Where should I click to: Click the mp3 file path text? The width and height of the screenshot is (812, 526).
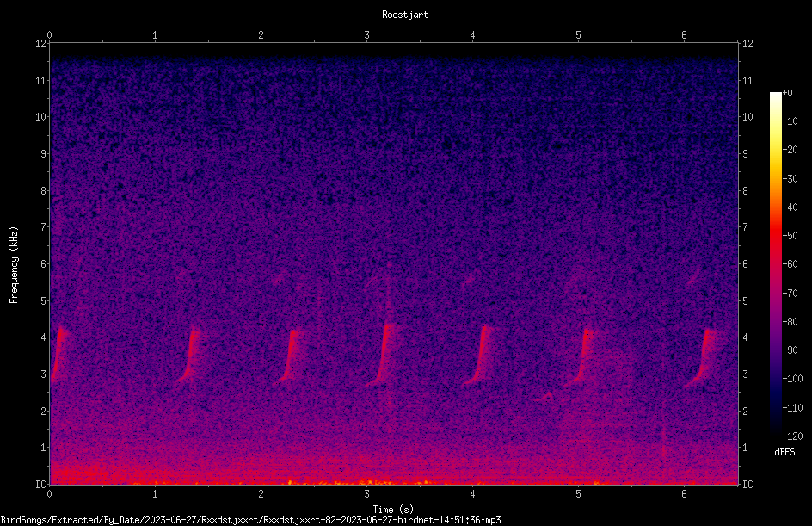(250, 520)
